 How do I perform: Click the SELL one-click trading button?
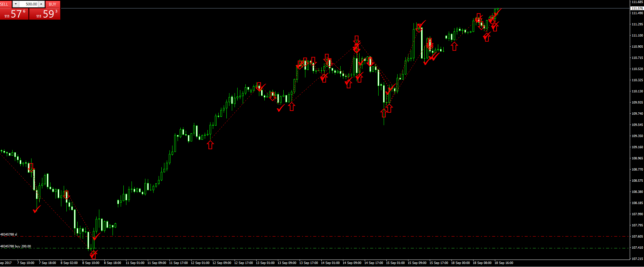pyautogui.click(x=14, y=14)
